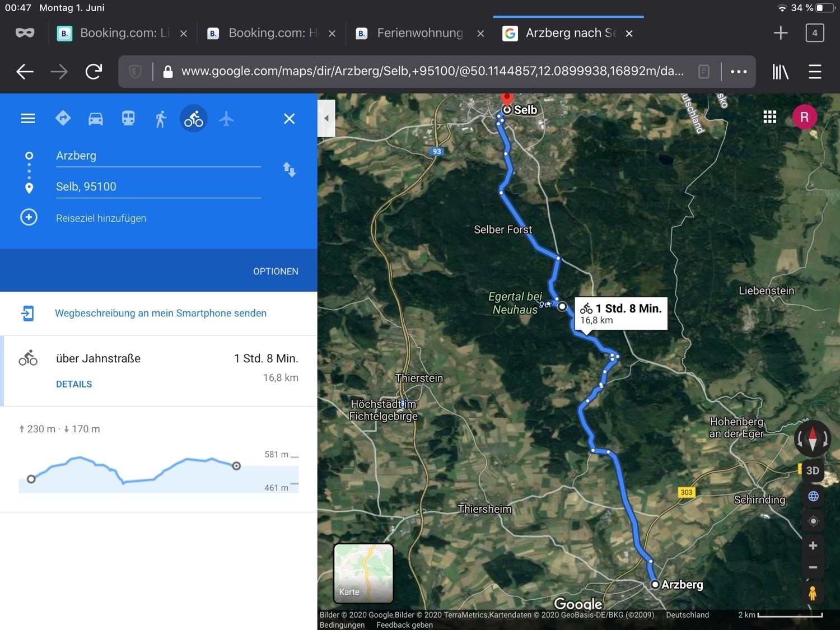840x630 pixels.
Task: Close the directions panel
Action: tap(289, 119)
